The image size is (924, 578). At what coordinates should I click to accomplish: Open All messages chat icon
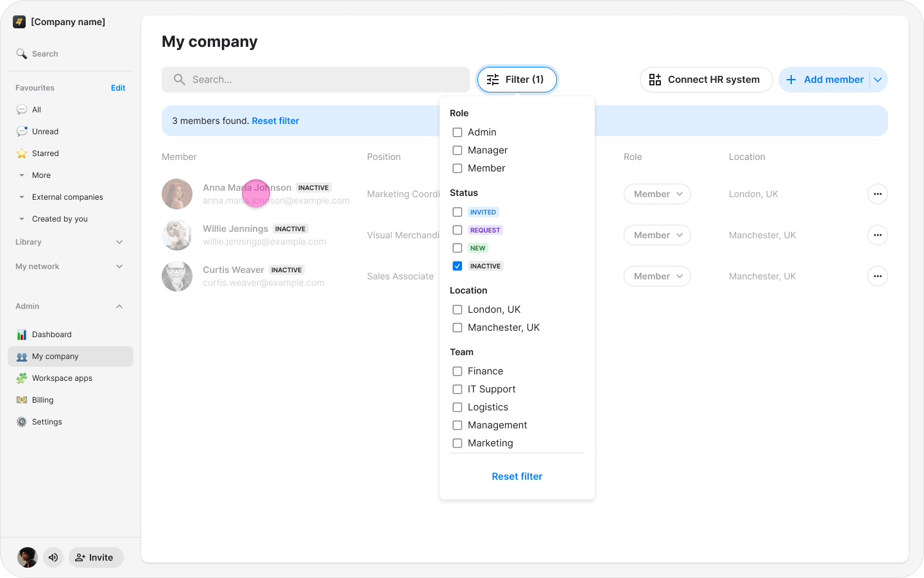coord(22,110)
